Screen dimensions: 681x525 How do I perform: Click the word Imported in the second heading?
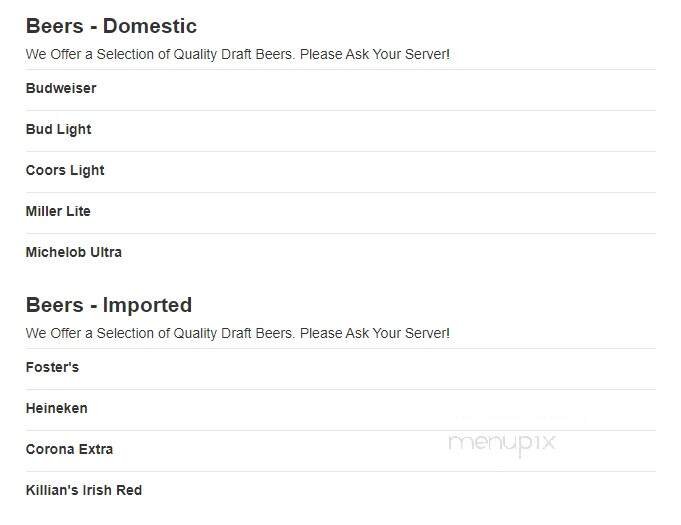coord(147,305)
